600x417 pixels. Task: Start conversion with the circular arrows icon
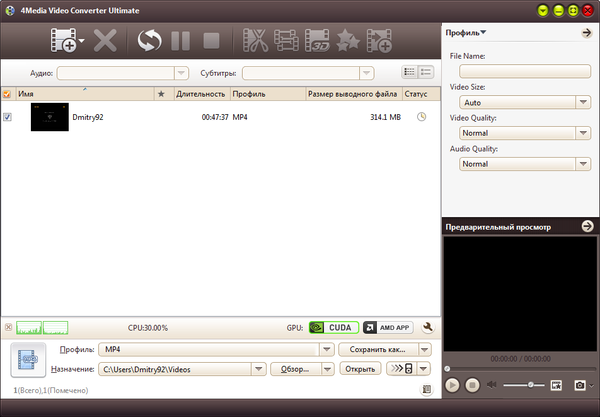coord(149,41)
